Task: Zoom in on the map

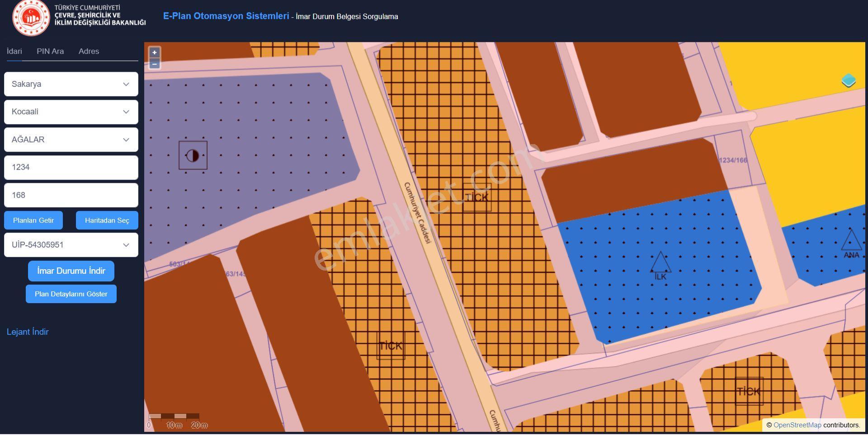Action: click(155, 52)
